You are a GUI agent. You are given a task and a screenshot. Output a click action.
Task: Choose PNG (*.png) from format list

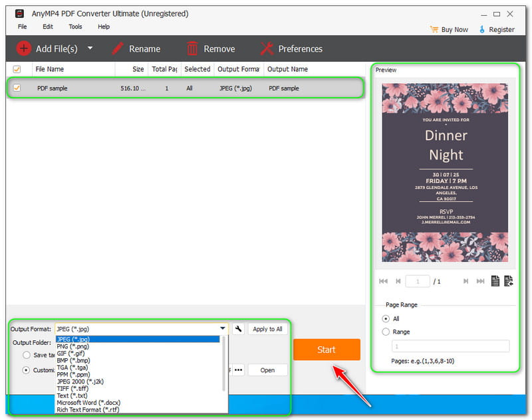(x=73, y=346)
